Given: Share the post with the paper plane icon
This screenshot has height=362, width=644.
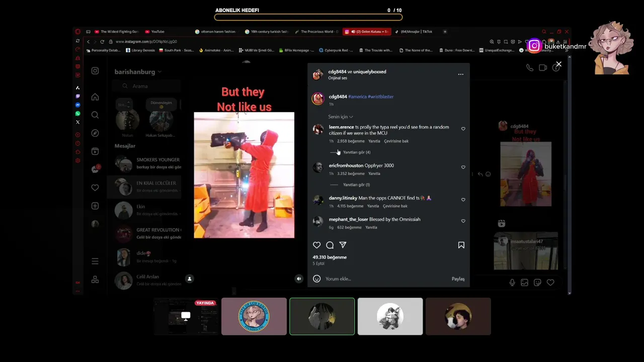Looking at the screenshot, I should 343,245.
